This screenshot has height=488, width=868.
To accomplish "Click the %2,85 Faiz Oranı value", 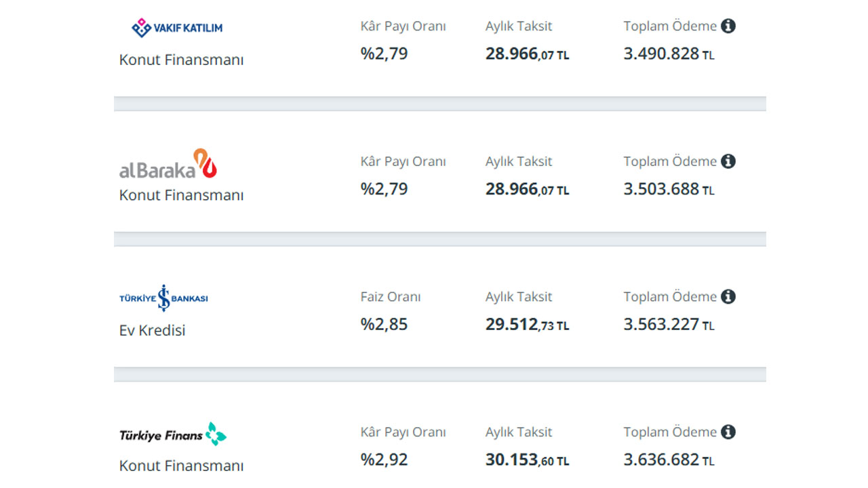I will (x=384, y=325).
